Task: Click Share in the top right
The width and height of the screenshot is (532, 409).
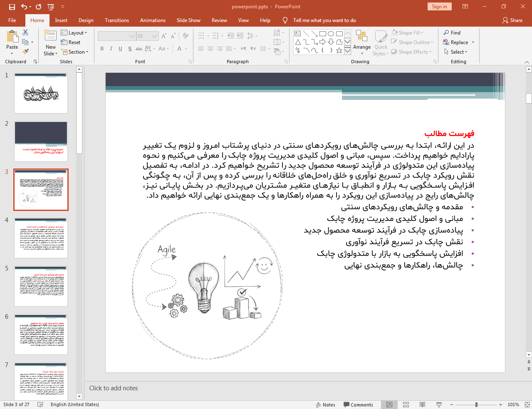Action: 512,20
